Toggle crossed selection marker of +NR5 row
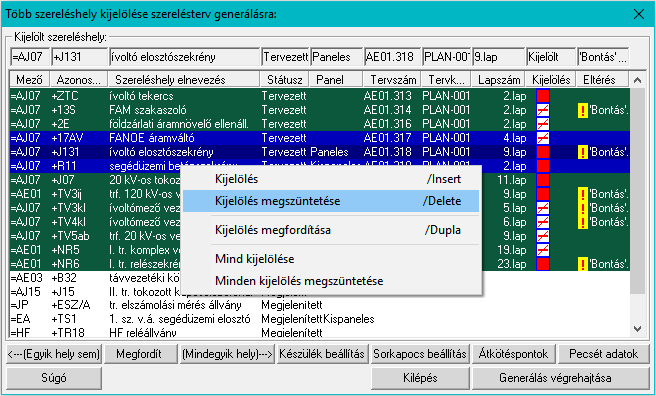 [543, 250]
